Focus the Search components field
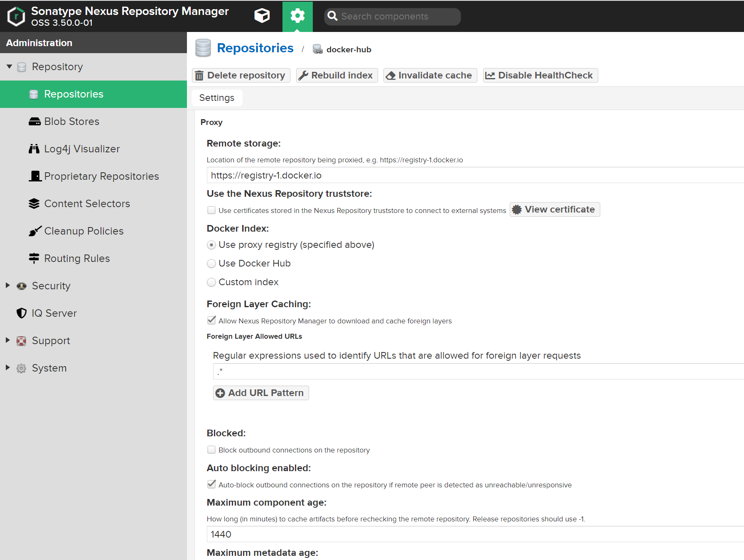The image size is (744, 560). click(393, 17)
